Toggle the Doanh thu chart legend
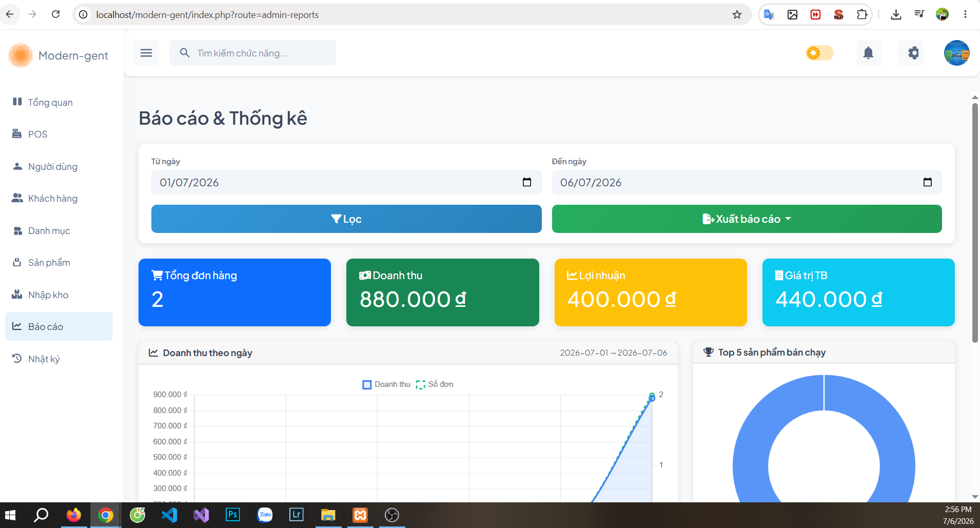The width and height of the screenshot is (980, 528). [x=386, y=384]
